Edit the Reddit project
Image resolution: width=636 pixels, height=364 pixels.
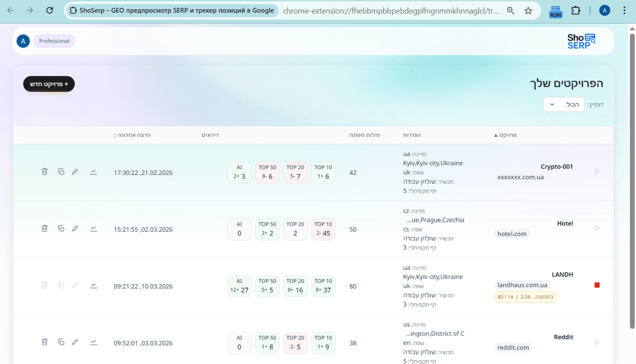click(75, 342)
